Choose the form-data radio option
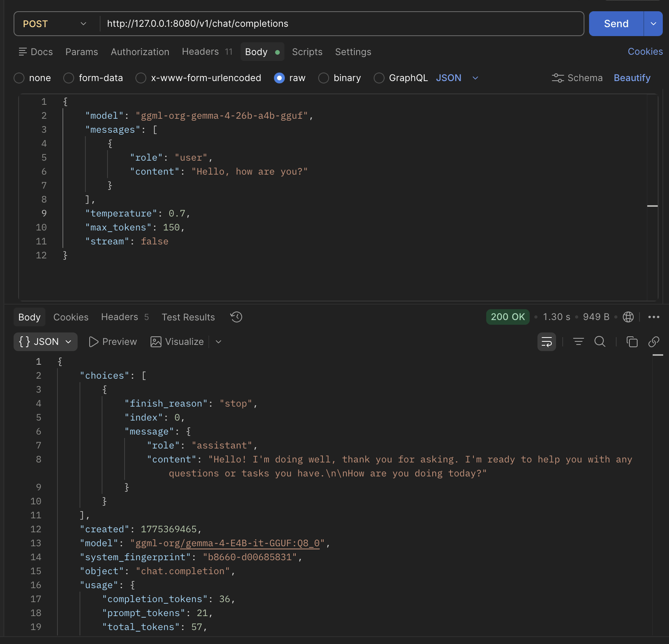This screenshot has width=669, height=644. click(69, 78)
